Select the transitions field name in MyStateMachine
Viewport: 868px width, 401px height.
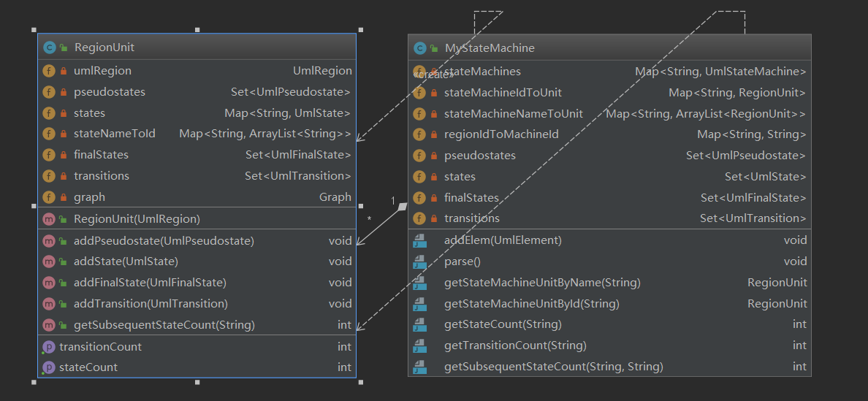pyautogui.click(x=472, y=218)
